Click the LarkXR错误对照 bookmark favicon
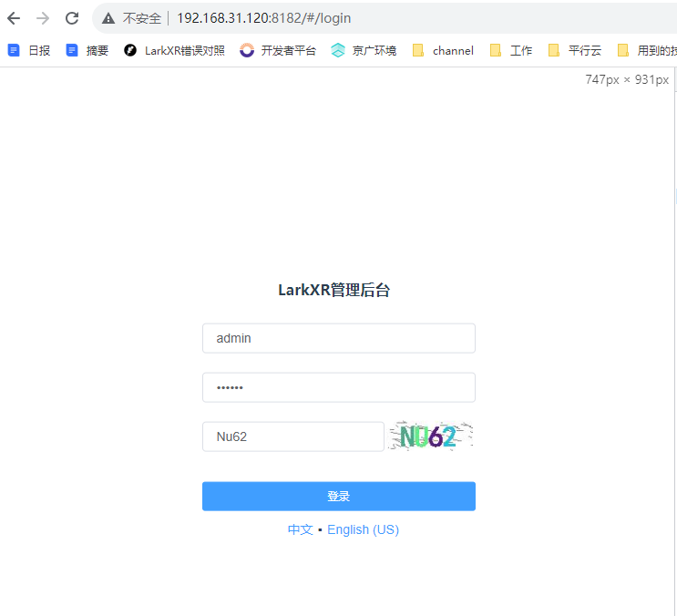The image size is (677, 616). (x=130, y=50)
